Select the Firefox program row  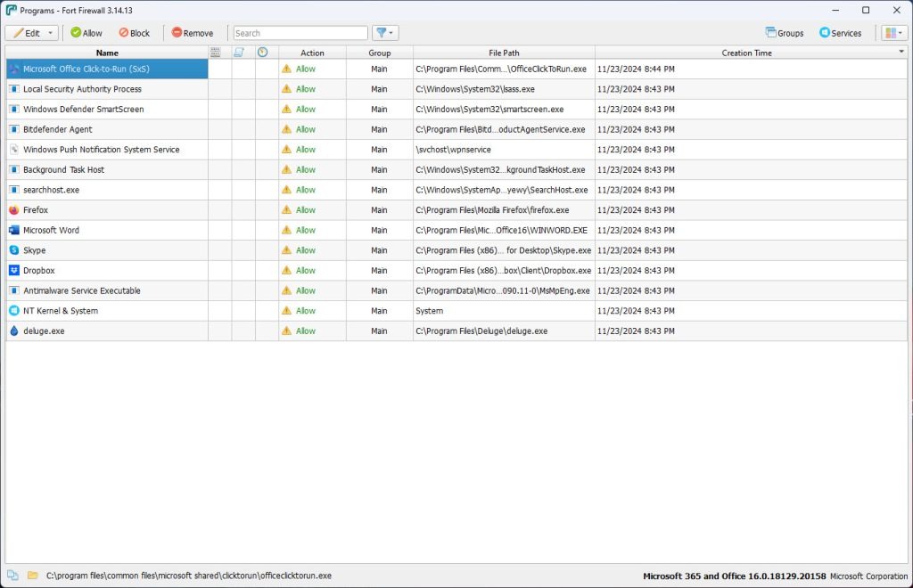(36, 210)
